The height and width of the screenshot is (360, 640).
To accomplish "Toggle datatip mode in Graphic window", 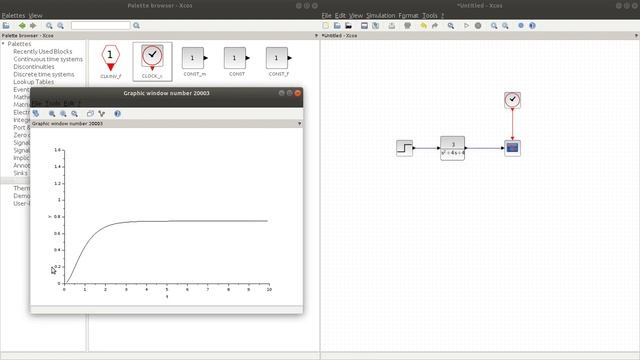I will tap(102, 113).
